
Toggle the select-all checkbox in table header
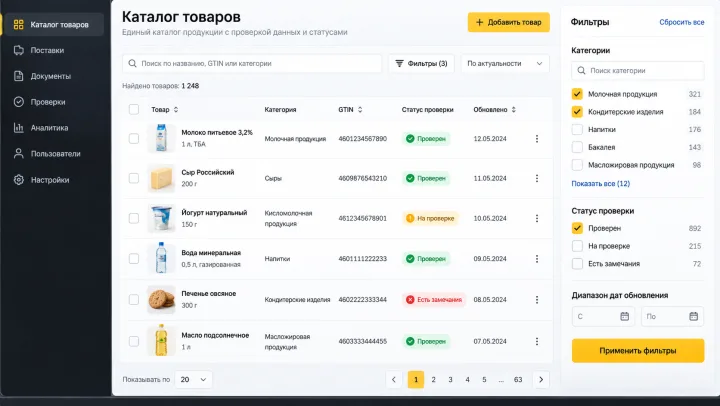point(134,109)
